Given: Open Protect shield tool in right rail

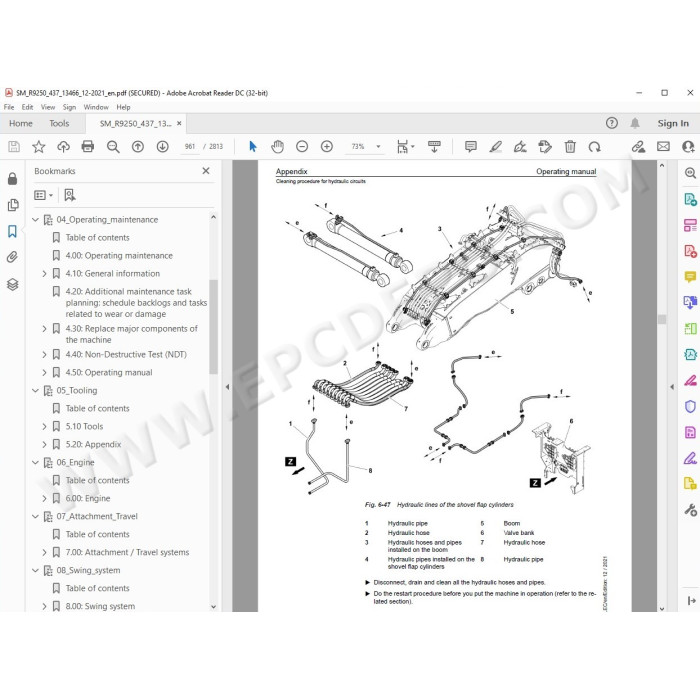Looking at the screenshot, I should (690, 406).
